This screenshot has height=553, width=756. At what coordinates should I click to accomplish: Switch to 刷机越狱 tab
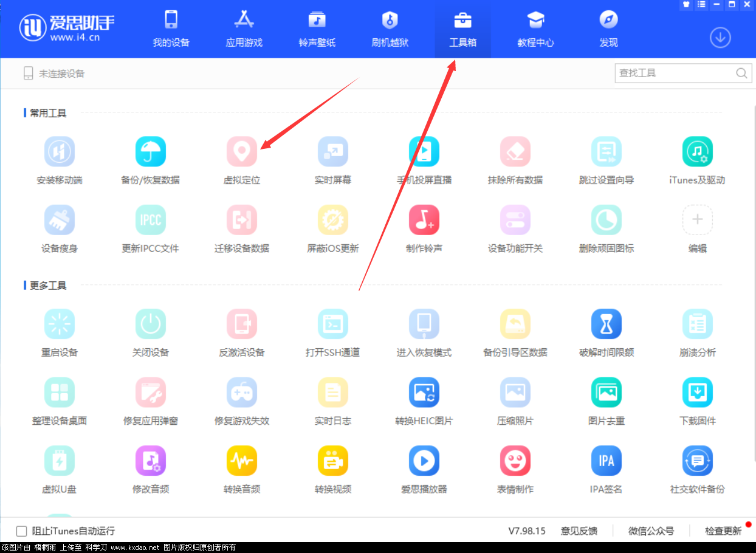pyautogui.click(x=390, y=29)
